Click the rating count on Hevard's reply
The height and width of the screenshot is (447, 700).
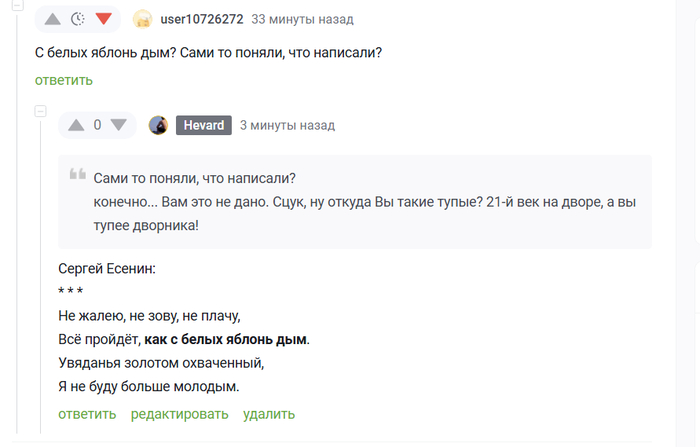click(97, 125)
